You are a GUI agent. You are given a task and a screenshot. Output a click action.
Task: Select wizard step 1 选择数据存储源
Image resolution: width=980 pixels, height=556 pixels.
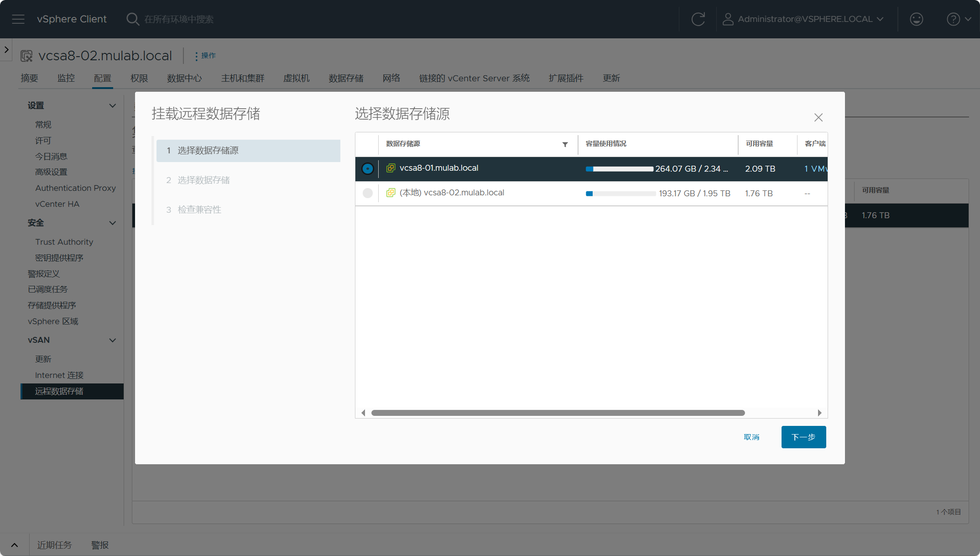pyautogui.click(x=248, y=151)
